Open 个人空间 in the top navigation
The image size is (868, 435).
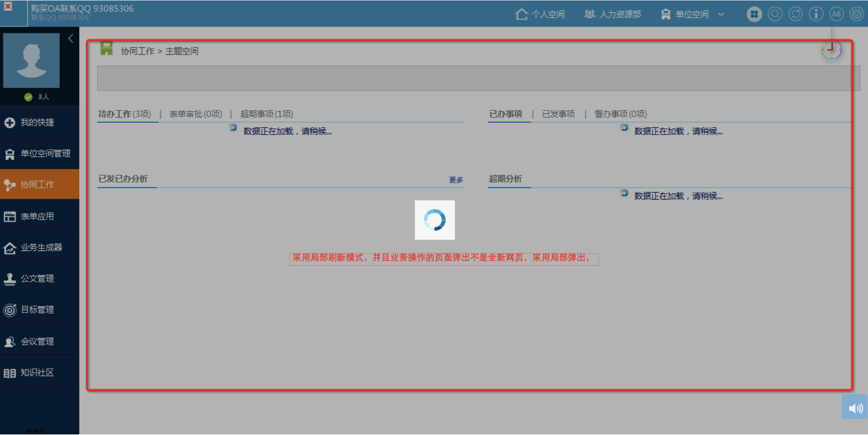coord(540,14)
